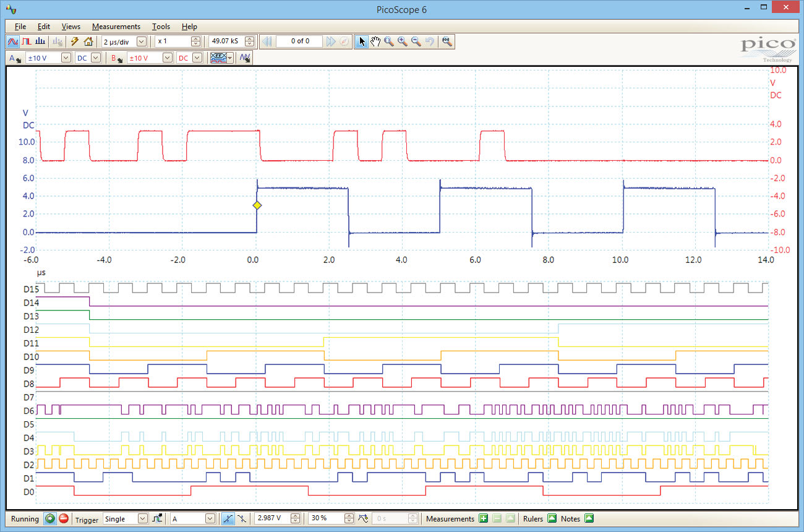Screen dimensions: 804x532
Task: Adjust 49.07 kS samples stepper
Action: tap(250, 41)
